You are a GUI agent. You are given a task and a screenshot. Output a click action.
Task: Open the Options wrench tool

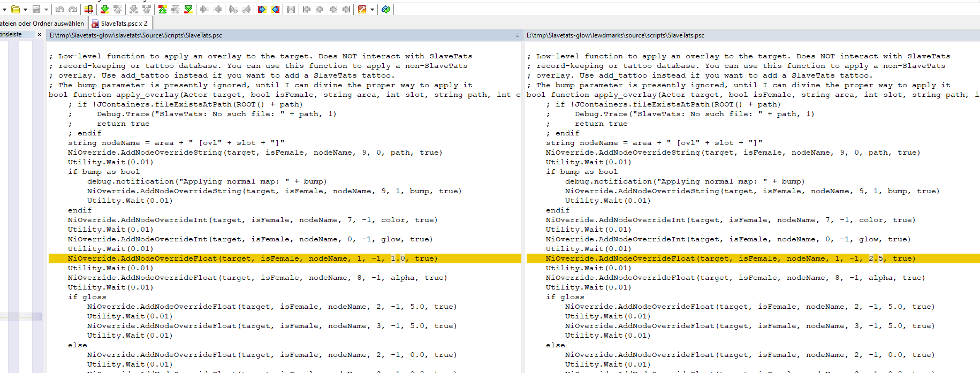tap(362, 9)
